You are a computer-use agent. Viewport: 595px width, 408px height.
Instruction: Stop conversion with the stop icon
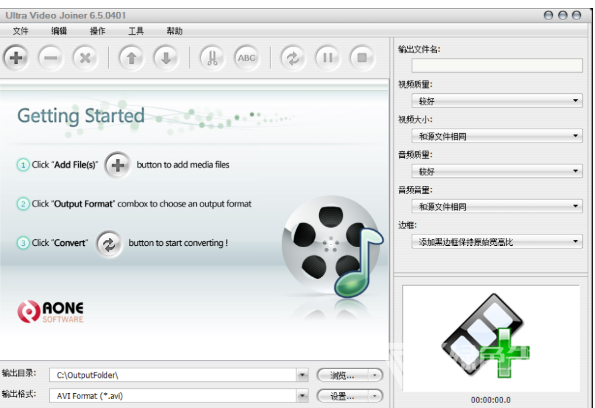point(362,58)
